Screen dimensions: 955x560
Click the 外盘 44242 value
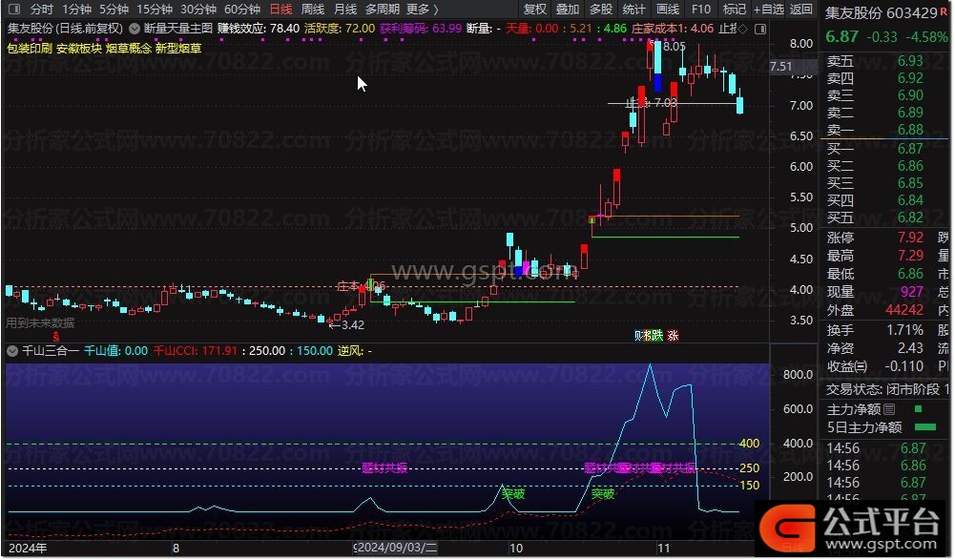[904, 309]
